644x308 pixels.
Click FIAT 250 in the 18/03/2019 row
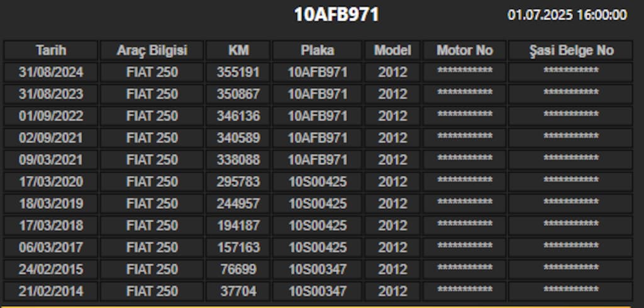coord(152,203)
